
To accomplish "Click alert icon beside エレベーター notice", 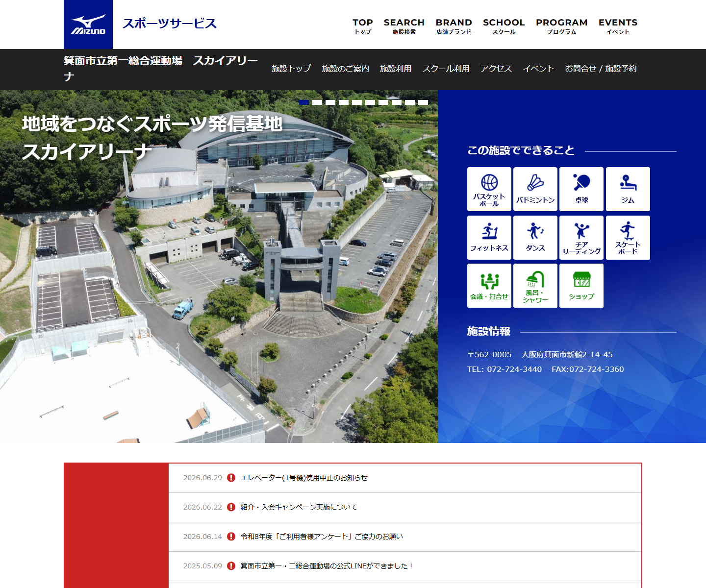I will 231,478.
